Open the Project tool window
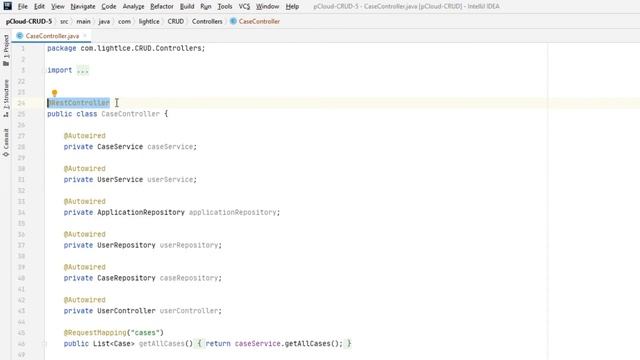Screen dimensions: 640x360 (x=6, y=50)
